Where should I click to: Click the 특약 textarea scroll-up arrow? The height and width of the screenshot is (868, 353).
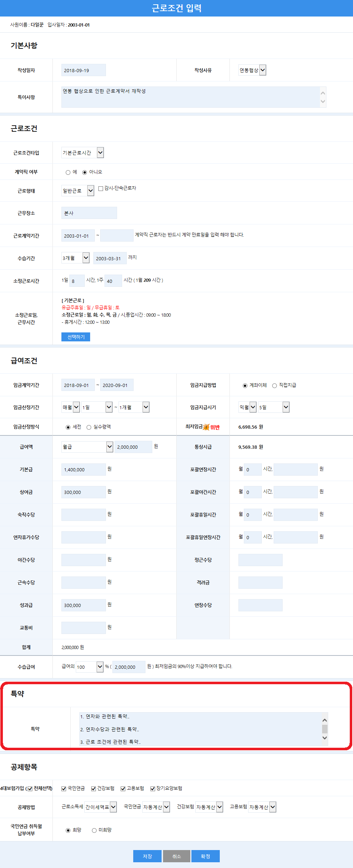(x=325, y=720)
